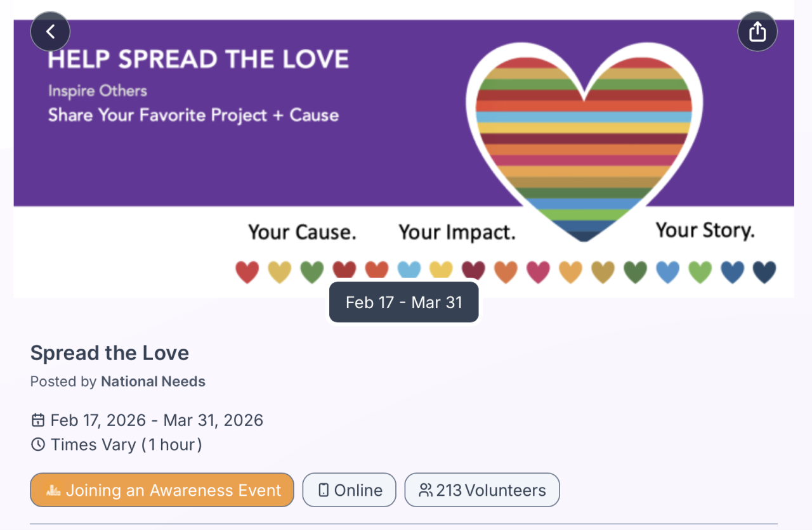The image size is (812, 530).
Task: Click the Feb 17 - Mar 31 date badge
Action: click(404, 302)
